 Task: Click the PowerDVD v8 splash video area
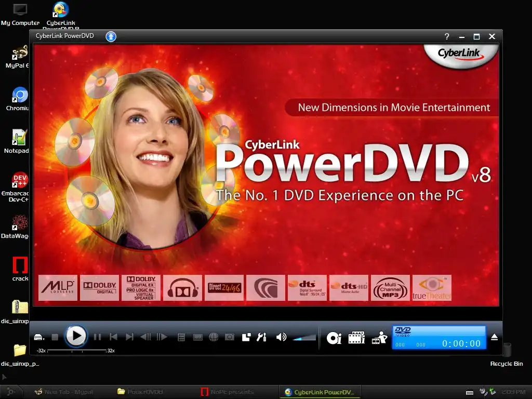(266, 175)
